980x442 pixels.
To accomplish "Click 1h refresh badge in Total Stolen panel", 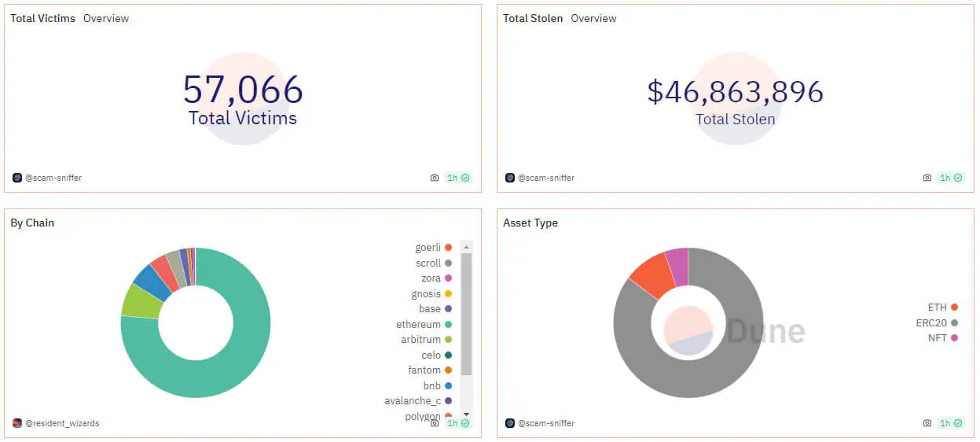I will 952,178.
